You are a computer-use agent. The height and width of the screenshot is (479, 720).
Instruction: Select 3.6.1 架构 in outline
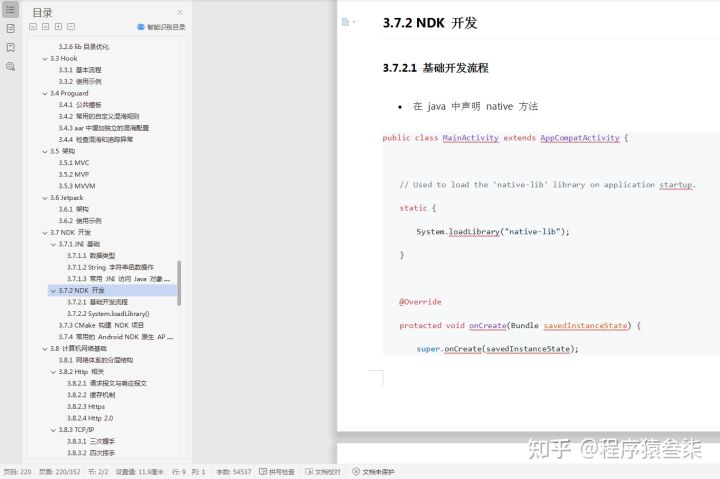pyautogui.click(x=73, y=209)
